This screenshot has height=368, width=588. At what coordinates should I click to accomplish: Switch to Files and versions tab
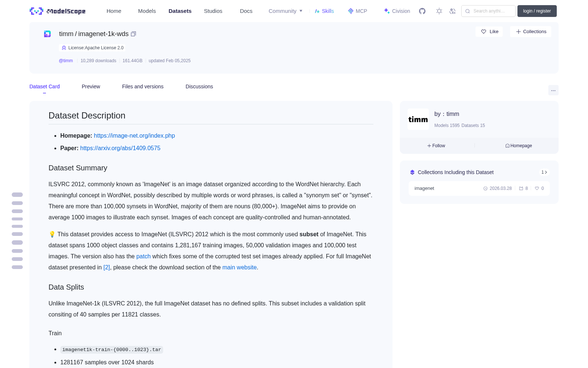(143, 86)
